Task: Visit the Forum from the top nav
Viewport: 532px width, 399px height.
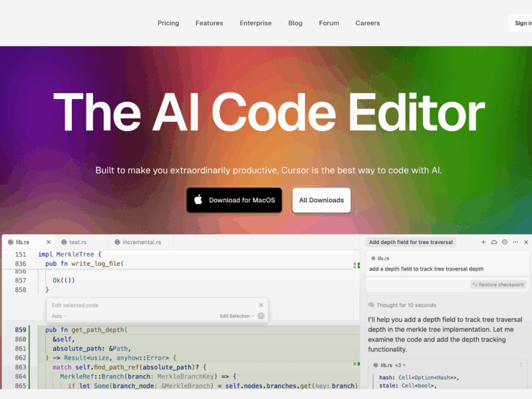Action: pyautogui.click(x=329, y=23)
